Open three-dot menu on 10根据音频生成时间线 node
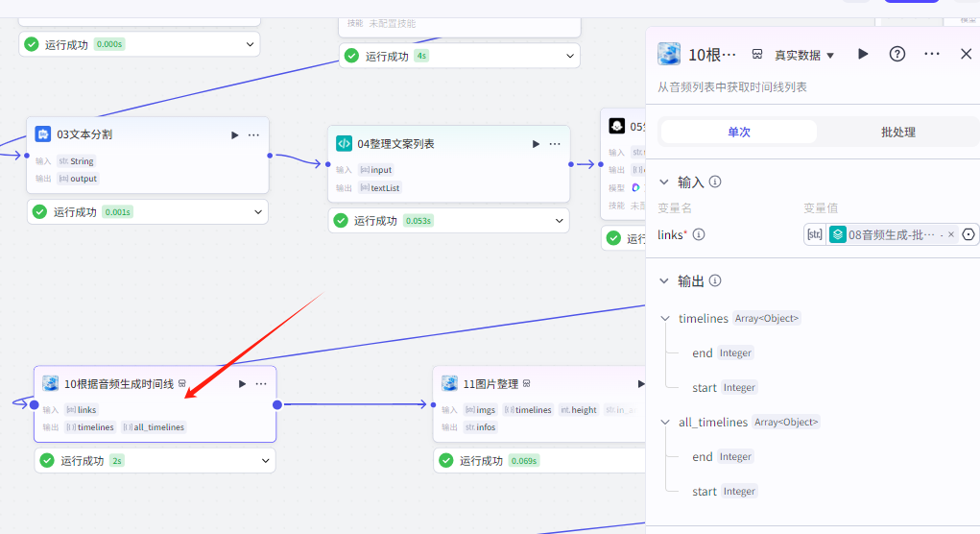Viewport: 980px width, 534px height. [x=261, y=384]
